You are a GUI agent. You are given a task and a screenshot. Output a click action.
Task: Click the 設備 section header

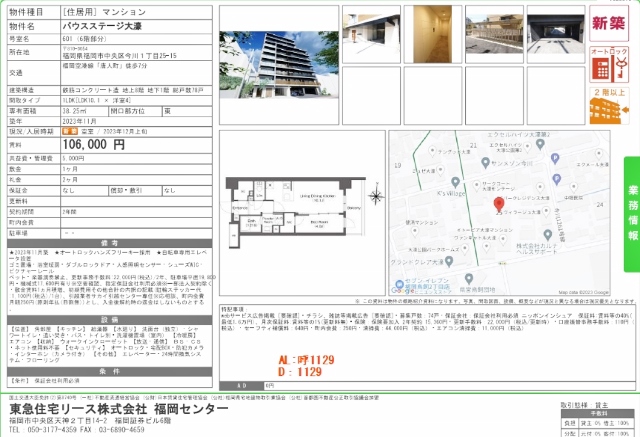pyautogui.click(x=110, y=320)
